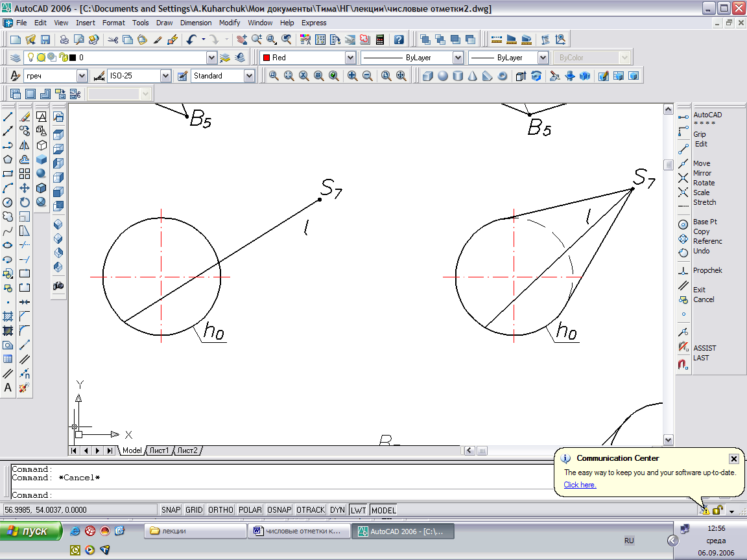Select the solid Cone tool
The image size is (747, 560).
click(x=473, y=76)
